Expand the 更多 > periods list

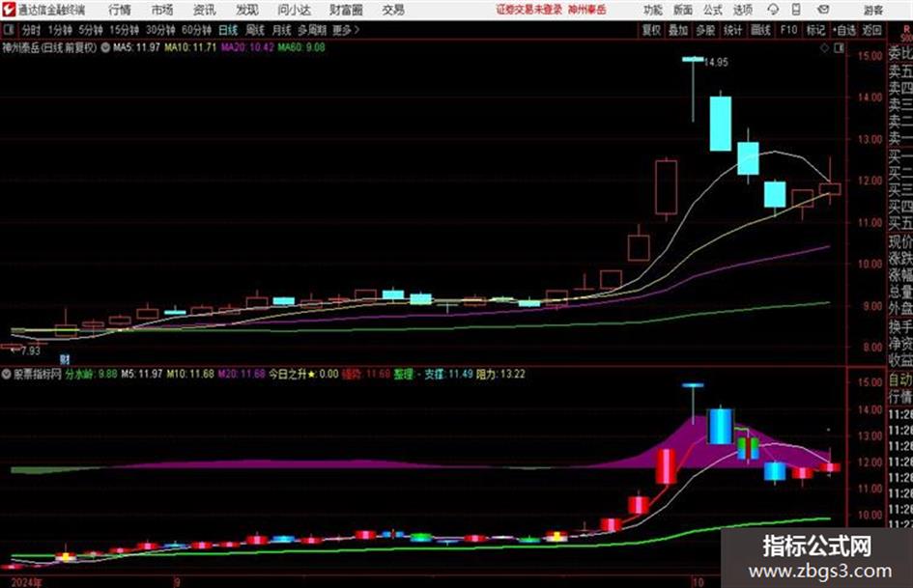point(346,30)
